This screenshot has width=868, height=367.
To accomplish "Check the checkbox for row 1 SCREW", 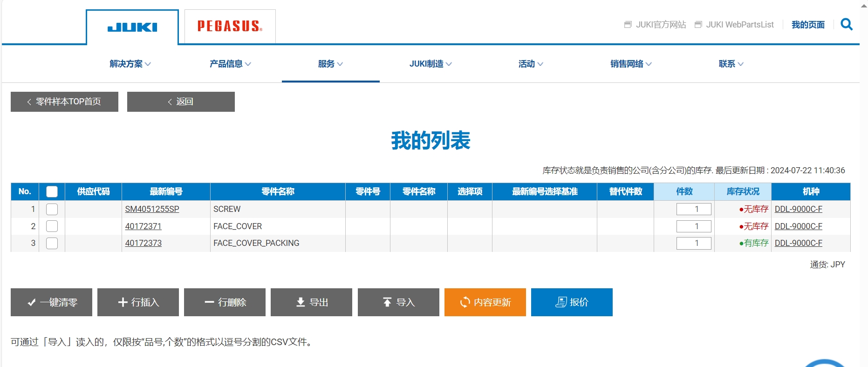I will [x=52, y=209].
